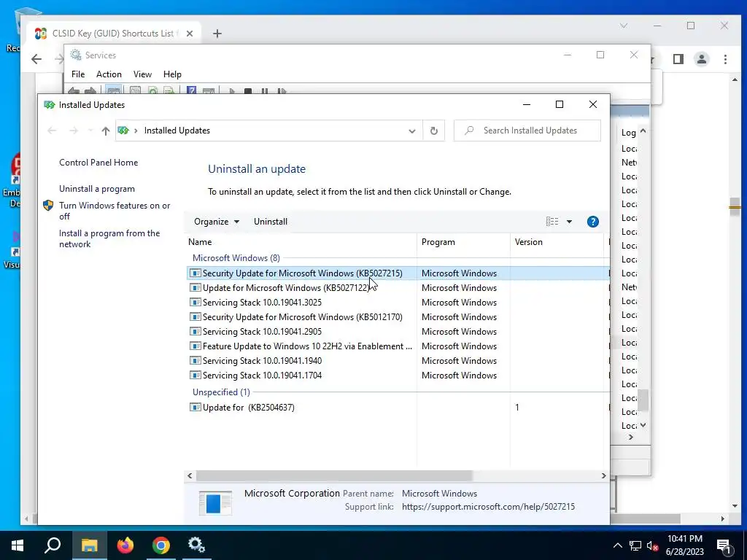Click Restart Service icon in Services toolbar
Image resolution: width=747 pixels, height=560 pixels.
(282, 90)
